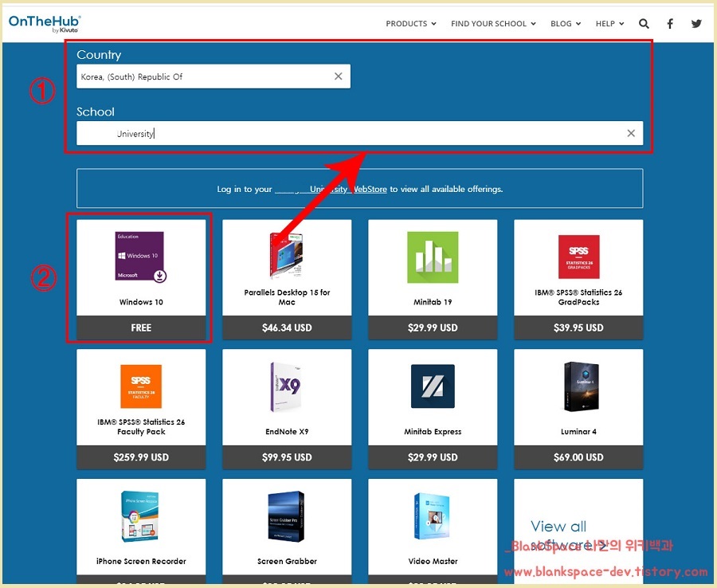Open SPSS Statistics 26 GradPacks red icon
Viewport: 717px width, 588px height.
tap(578, 257)
